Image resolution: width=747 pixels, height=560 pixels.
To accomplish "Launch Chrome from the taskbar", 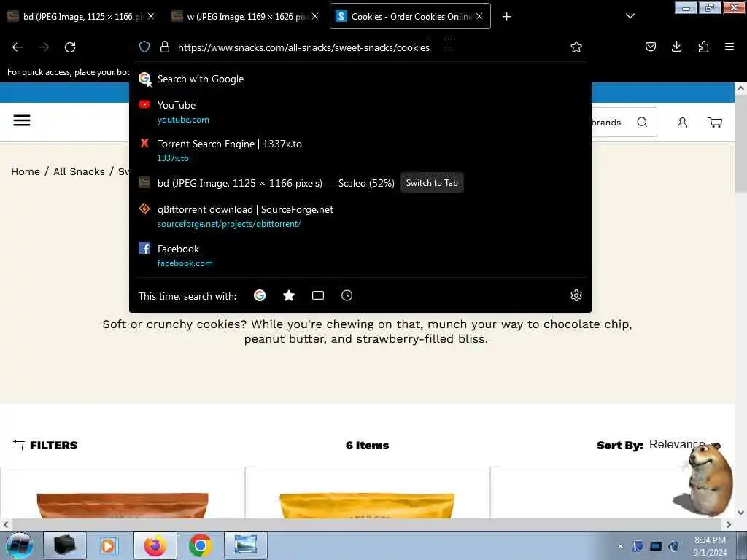I will click(x=200, y=545).
